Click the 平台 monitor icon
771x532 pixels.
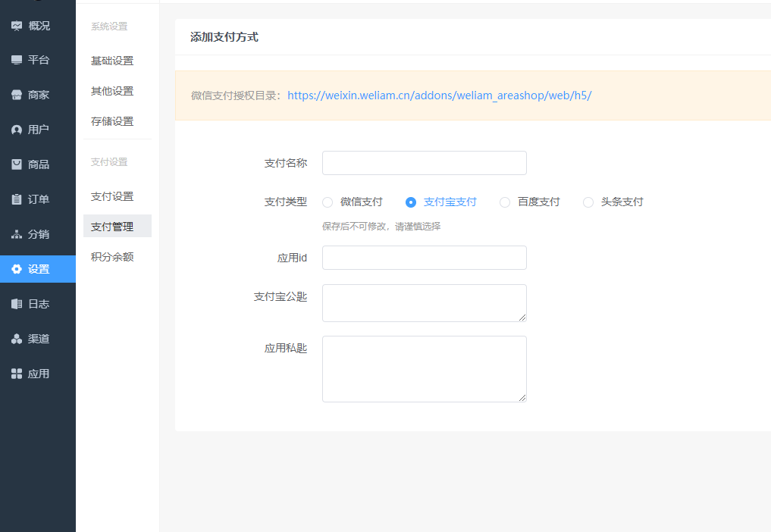pyautogui.click(x=17, y=60)
